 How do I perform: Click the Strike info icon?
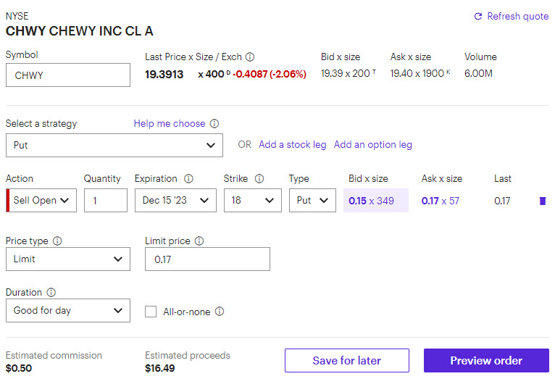[x=259, y=179]
